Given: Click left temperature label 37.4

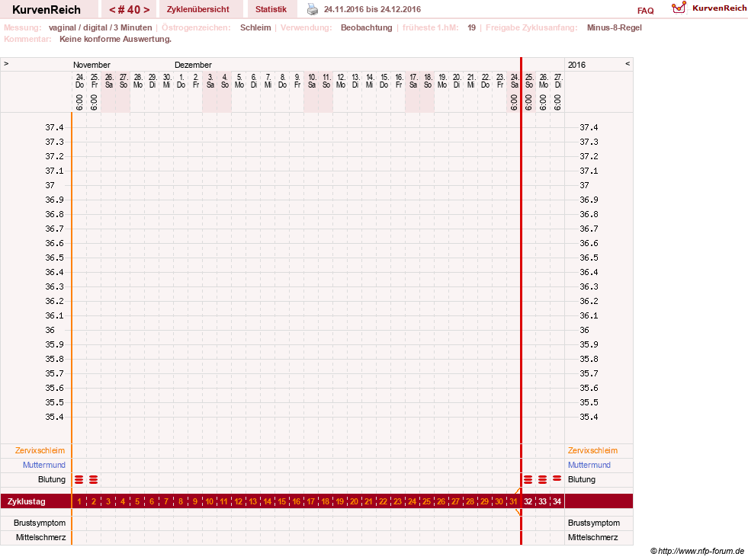Looking at the screenshot, I should pos(54,127).
